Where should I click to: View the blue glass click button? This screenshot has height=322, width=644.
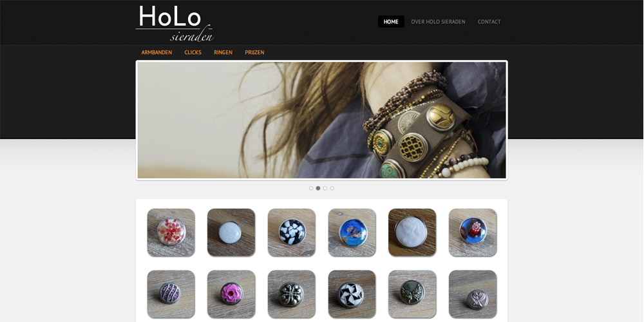click(x=352, y=232)
